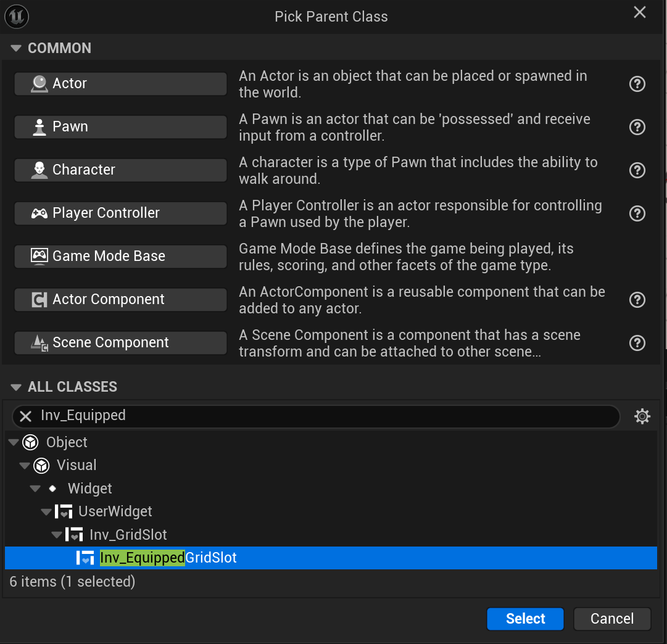The height and width of the screenshot is (644, 667).
Task: Open help for Scene Component class
Action: (x=637, y=343)
